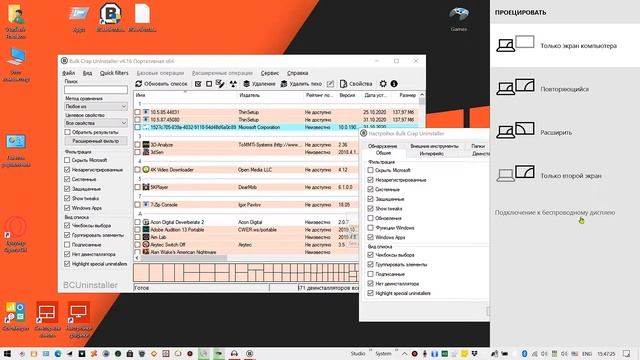Open the Windows Start button
Screen dimensions: 640x360
coord(7,353)
